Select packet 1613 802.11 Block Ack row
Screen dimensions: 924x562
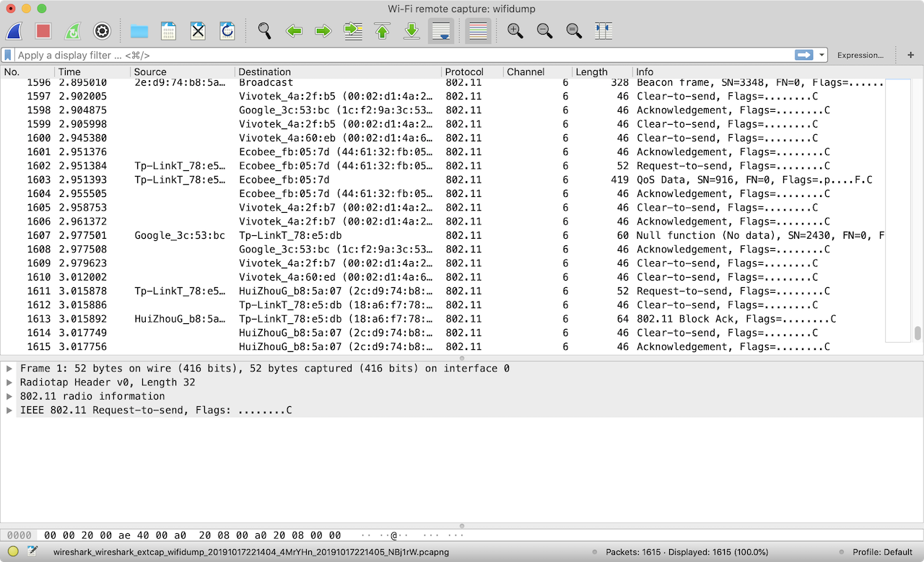pos(443,319)
